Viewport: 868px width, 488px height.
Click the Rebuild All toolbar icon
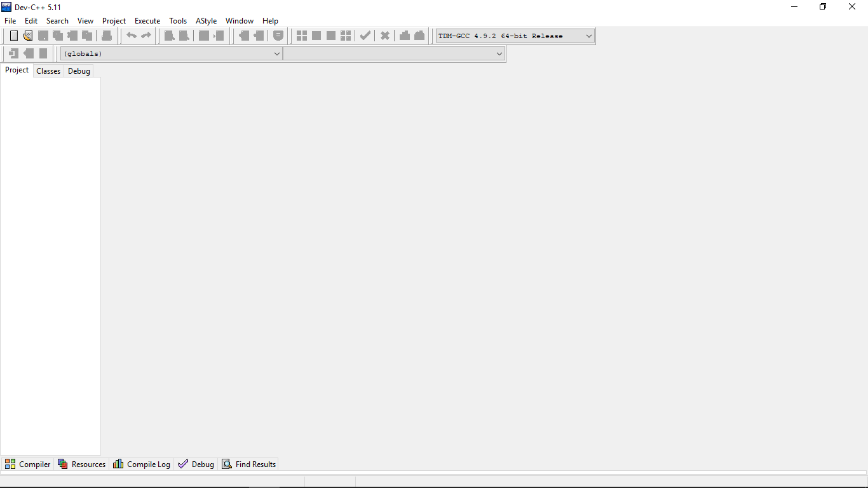point(346,36)
